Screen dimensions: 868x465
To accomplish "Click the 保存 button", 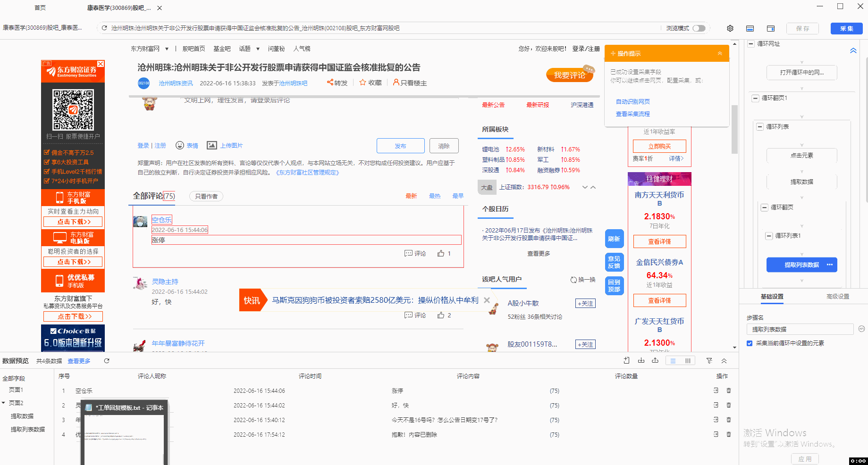I will tap(803, 28).
